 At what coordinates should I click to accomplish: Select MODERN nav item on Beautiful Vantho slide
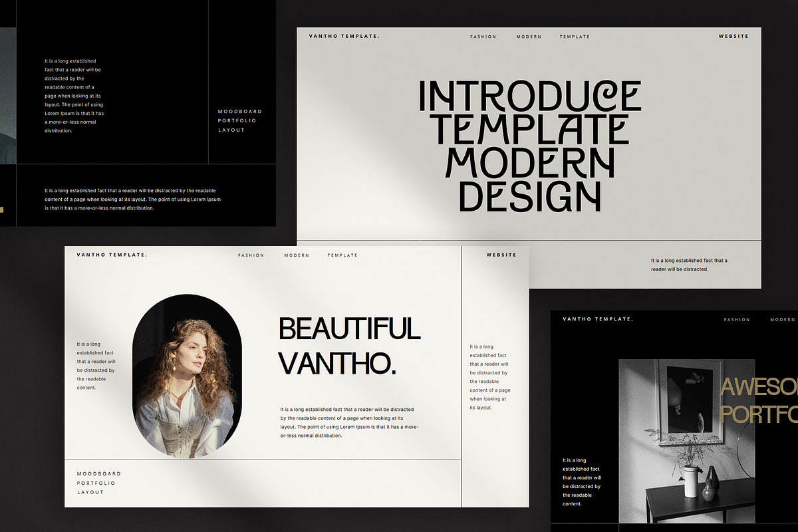click(x=297, y=255)
